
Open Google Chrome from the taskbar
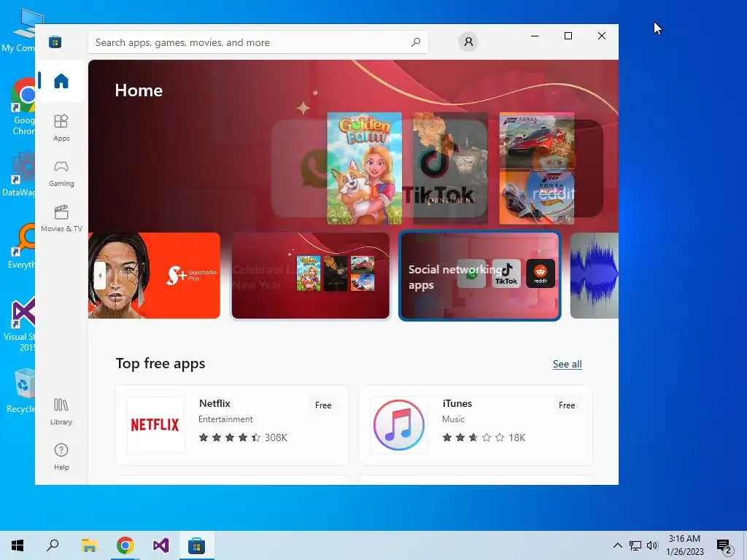(x=125, y=545)
